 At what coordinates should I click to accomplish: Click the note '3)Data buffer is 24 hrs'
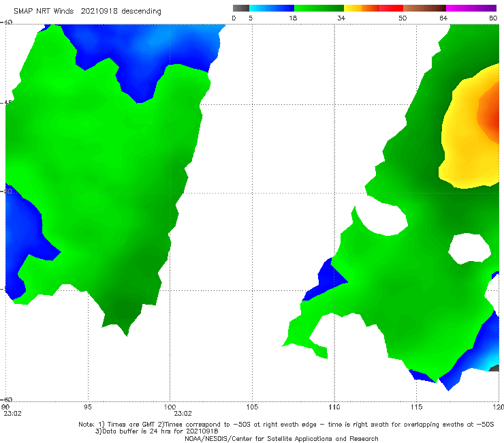tap(157, 431)
